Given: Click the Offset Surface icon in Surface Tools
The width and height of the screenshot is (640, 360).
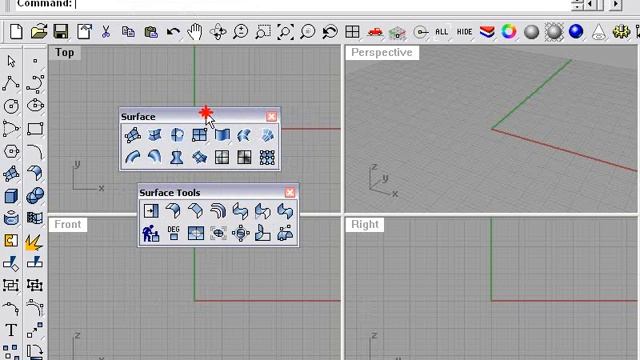Looking at the screenshot, I should (218, 211).
